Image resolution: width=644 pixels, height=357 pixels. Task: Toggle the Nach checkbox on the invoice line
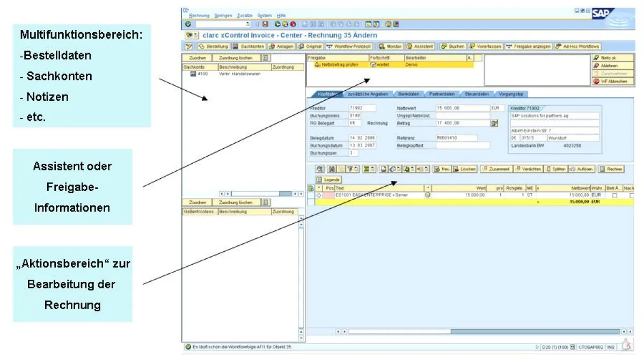click(x=632, y=195)
